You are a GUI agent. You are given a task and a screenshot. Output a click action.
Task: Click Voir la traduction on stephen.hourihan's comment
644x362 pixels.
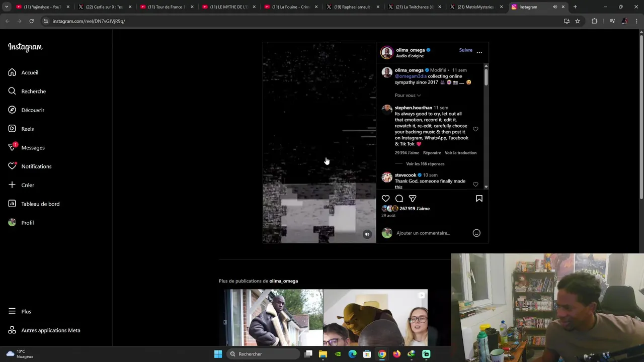click(x=460, y=153)
